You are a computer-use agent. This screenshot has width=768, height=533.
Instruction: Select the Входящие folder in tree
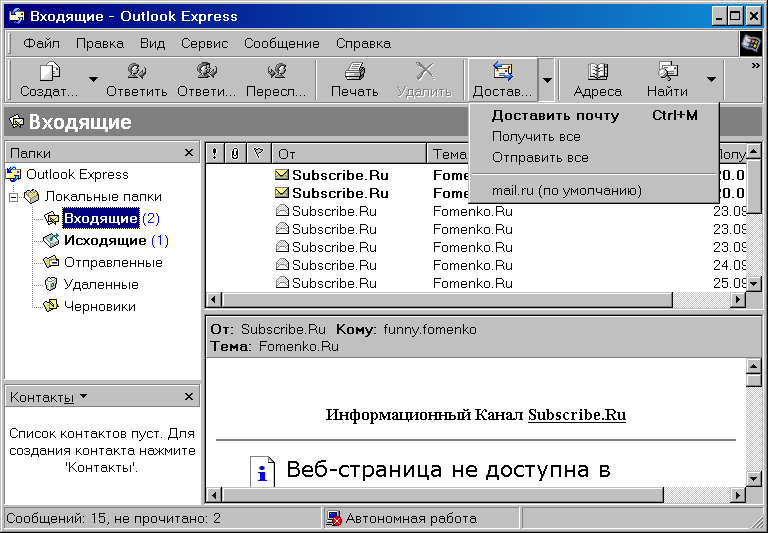pos(101,218)
